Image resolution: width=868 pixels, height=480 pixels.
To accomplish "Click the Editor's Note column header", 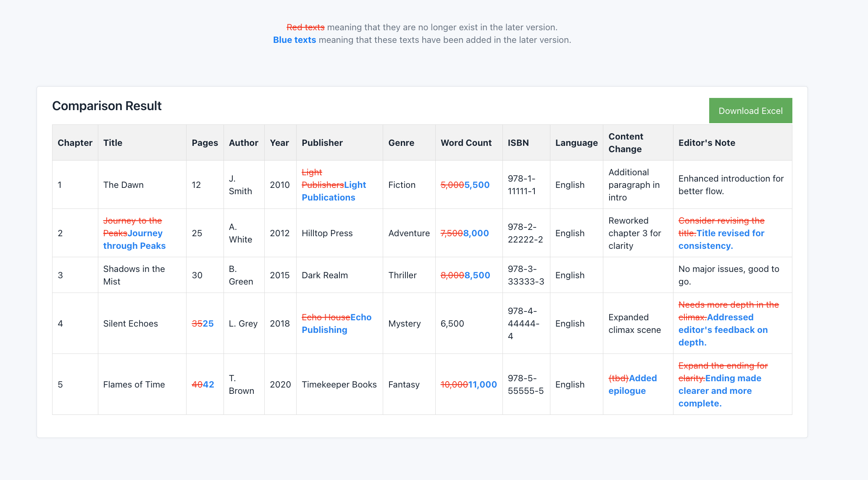I will click(707, 142).
